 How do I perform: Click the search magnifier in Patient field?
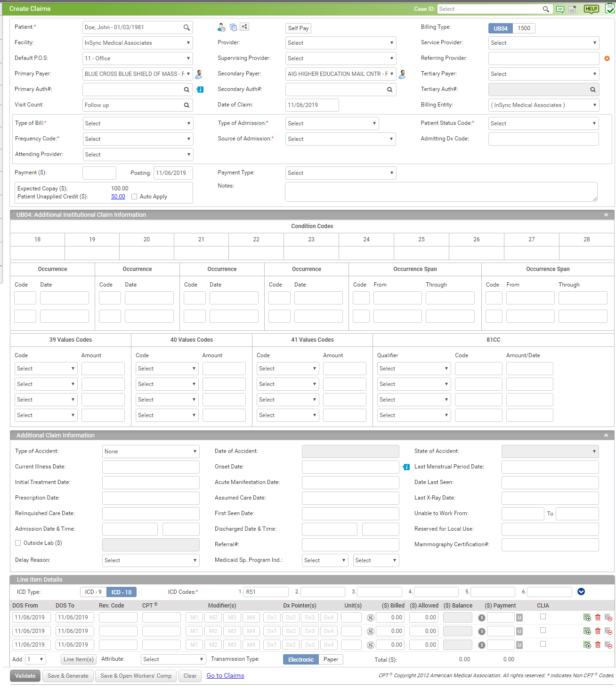coord(186,28)
